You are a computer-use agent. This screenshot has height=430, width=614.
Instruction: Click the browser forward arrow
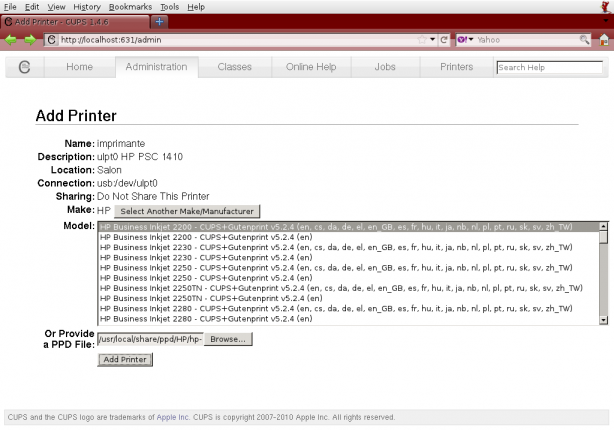(29, 40)
